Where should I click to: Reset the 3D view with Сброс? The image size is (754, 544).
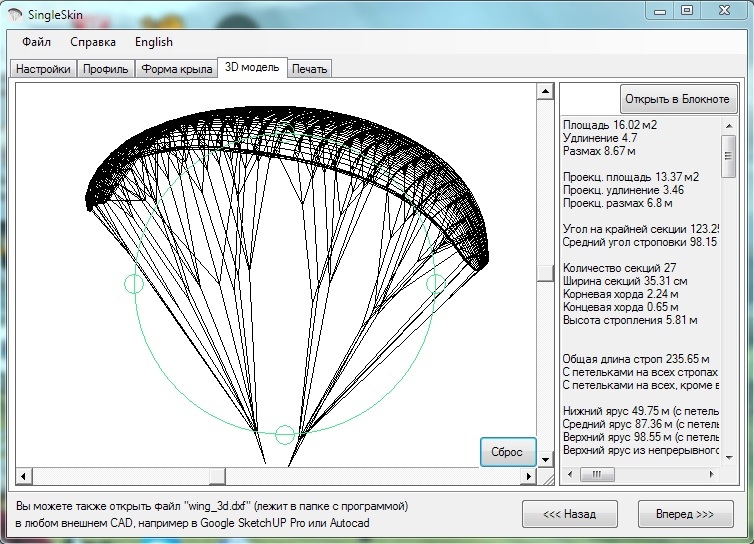pyautogui.click(x=508, y=451)
